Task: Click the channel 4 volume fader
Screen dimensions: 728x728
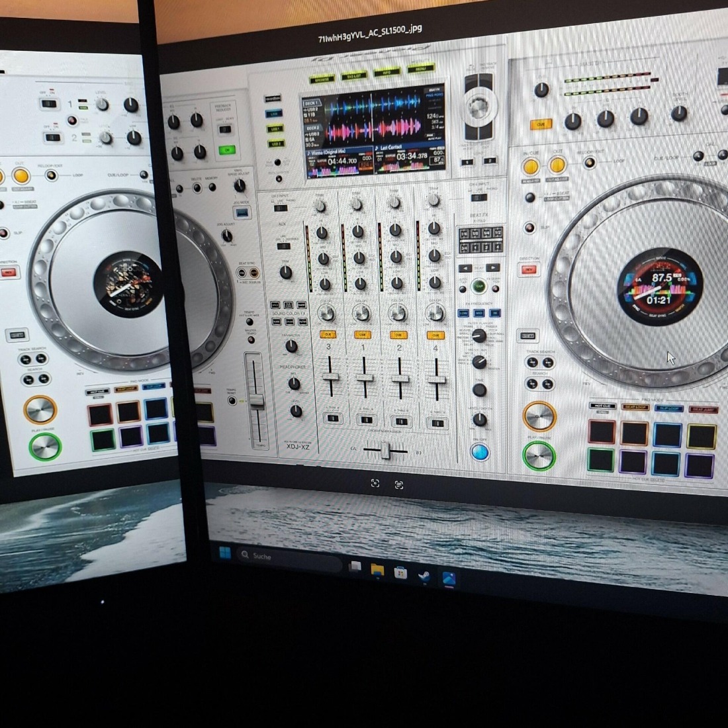Action: 436,379
